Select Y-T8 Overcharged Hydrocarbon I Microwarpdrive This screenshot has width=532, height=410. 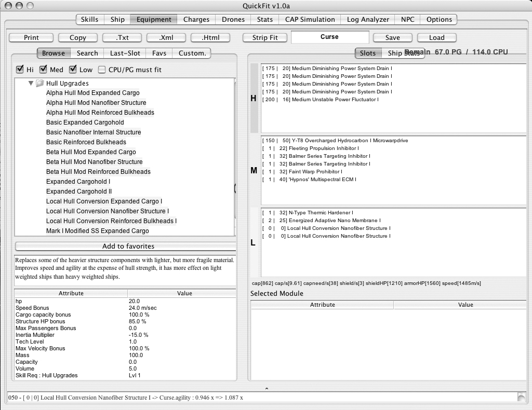click(x=335, y=141)
